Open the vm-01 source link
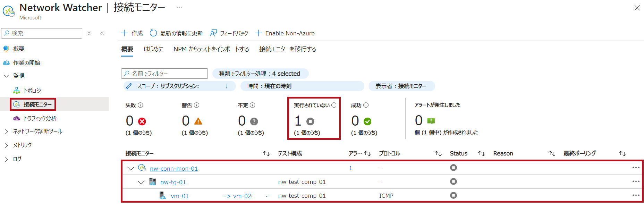Image resolution: width=644 pixels, height=204 pixels. coord(180,196)
